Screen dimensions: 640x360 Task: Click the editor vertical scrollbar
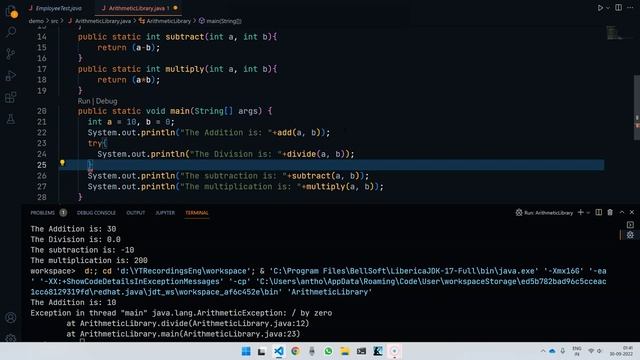pyautogui.click(x=636, y=108)
